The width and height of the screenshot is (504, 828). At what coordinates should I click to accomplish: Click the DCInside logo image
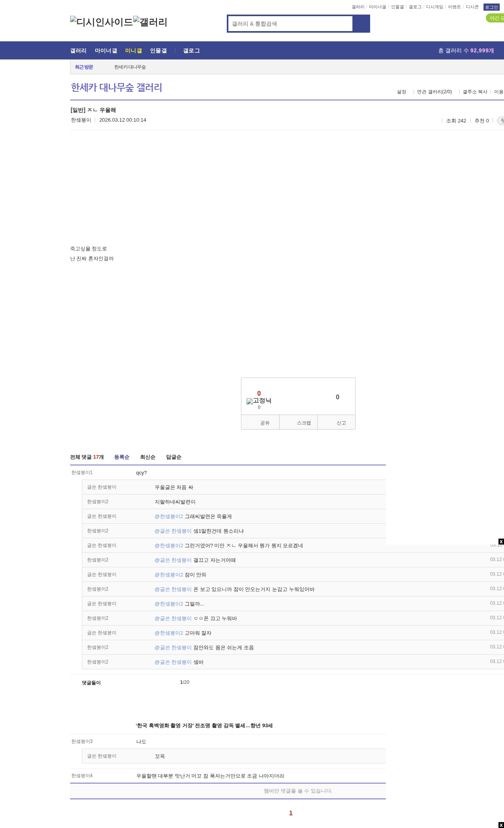[101, 22]
